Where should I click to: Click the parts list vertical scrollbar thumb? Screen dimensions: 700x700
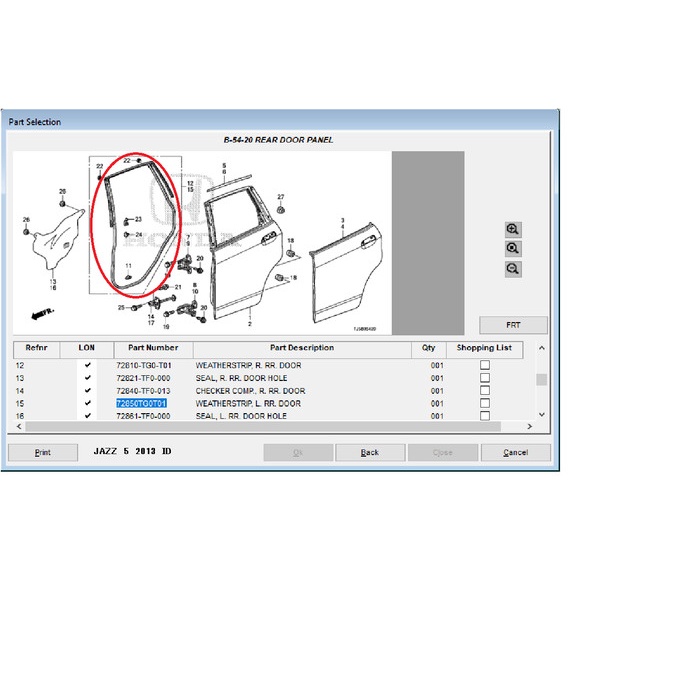point(541,380)
